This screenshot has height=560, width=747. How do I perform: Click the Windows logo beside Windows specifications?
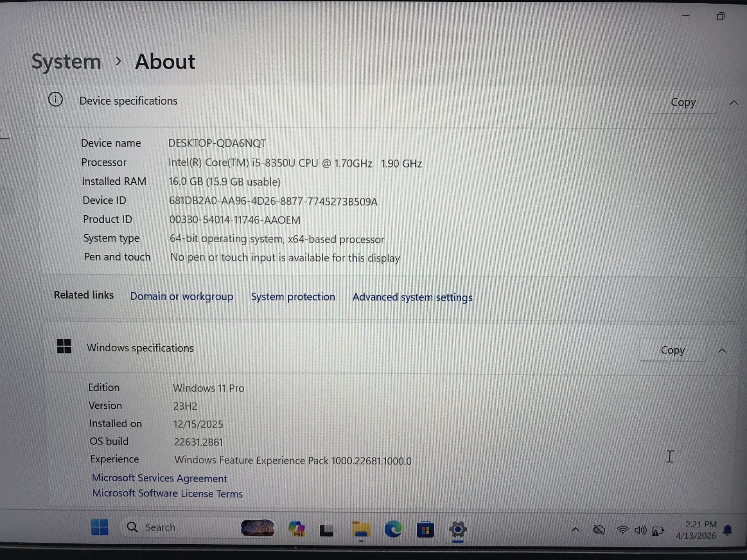pos(64,346)
